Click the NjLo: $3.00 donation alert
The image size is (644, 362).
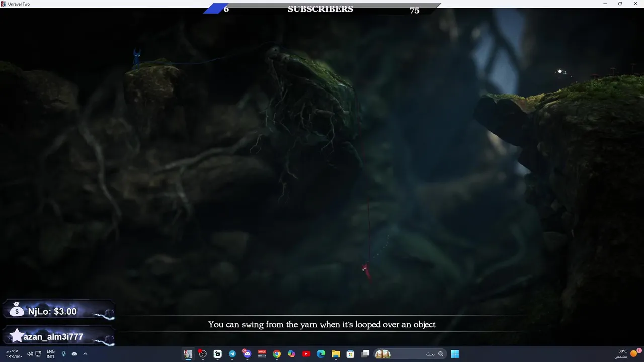[x=59, y=311]
